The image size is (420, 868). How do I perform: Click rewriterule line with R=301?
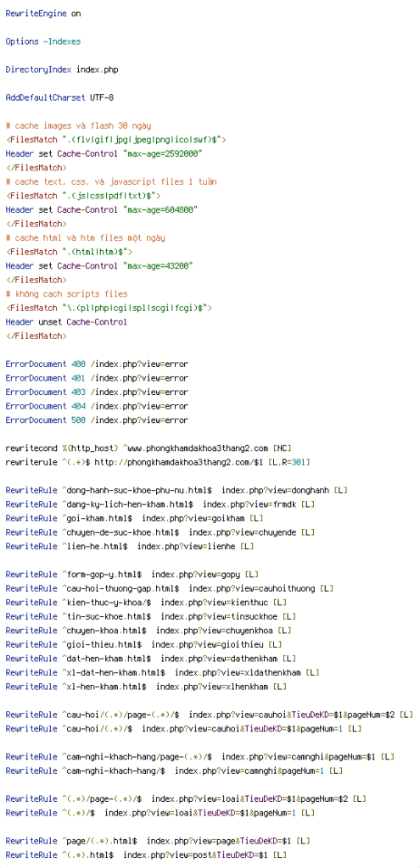[x=158, y=462]
